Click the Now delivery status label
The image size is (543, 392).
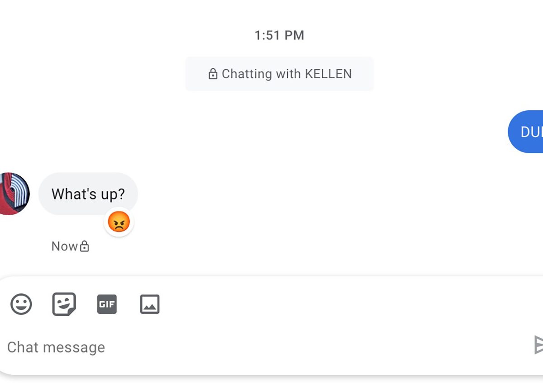(64, 246)
